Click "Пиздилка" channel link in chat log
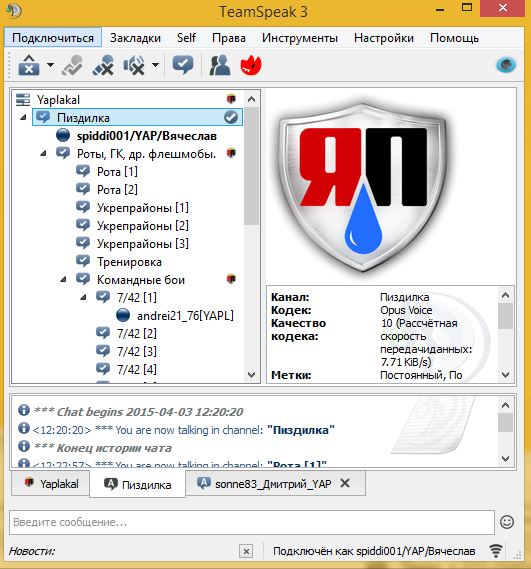This screenshot has height=569, width=531. (301, 430)
